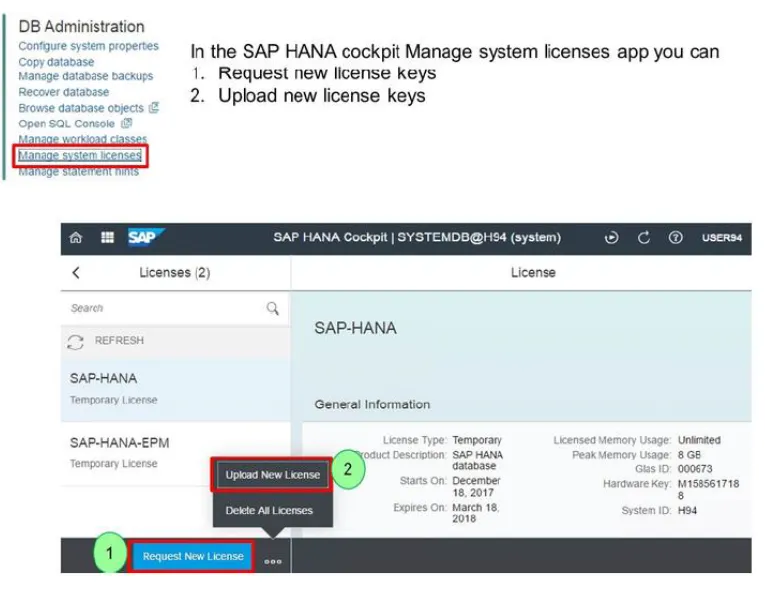Click the search magnifier icon
This screenshot has height=590, width=765.
[273, 308]
